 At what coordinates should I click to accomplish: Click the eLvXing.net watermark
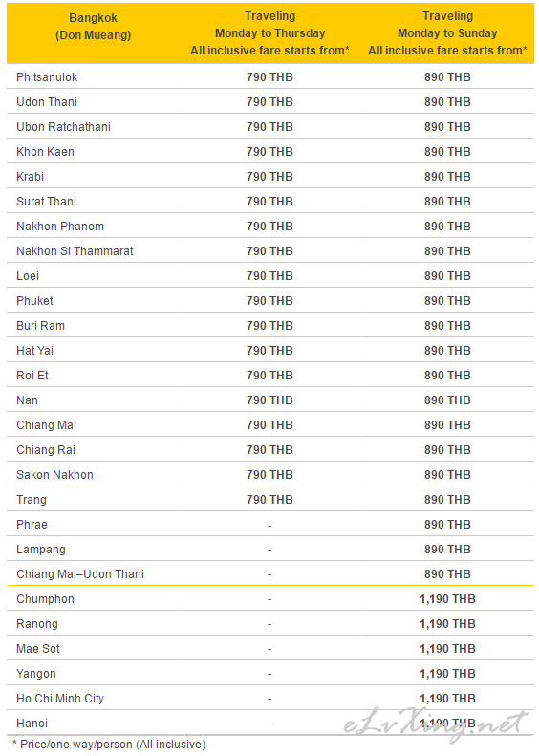pyautogui.click(x=436, y=724)
